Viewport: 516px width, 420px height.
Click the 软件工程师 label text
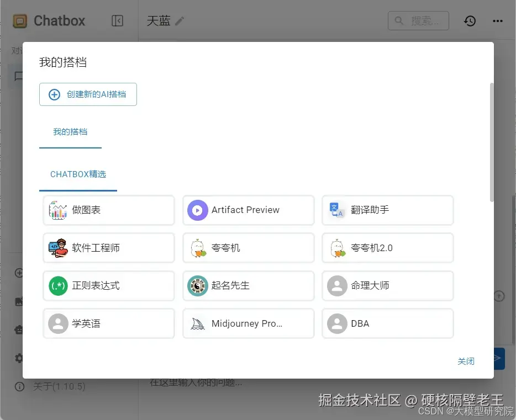coord(96,248)
